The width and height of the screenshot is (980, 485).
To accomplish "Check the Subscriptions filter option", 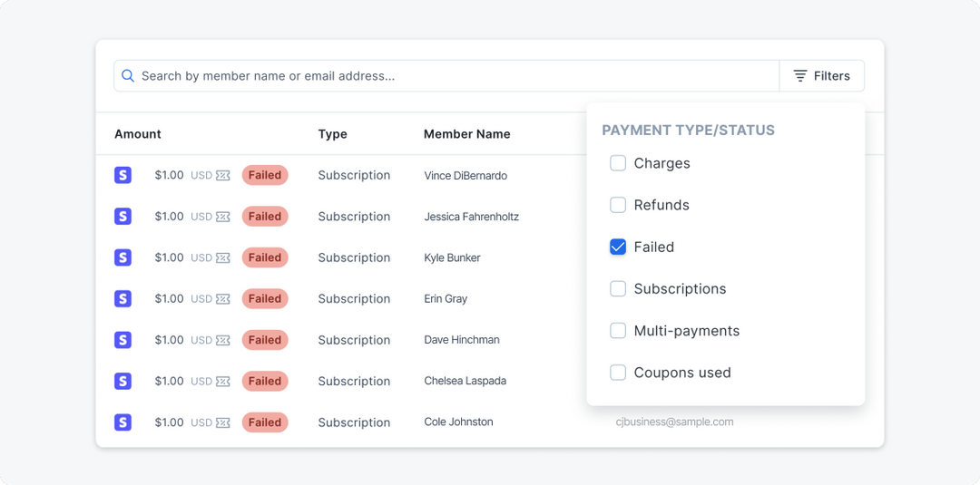I will pos(618,288).
